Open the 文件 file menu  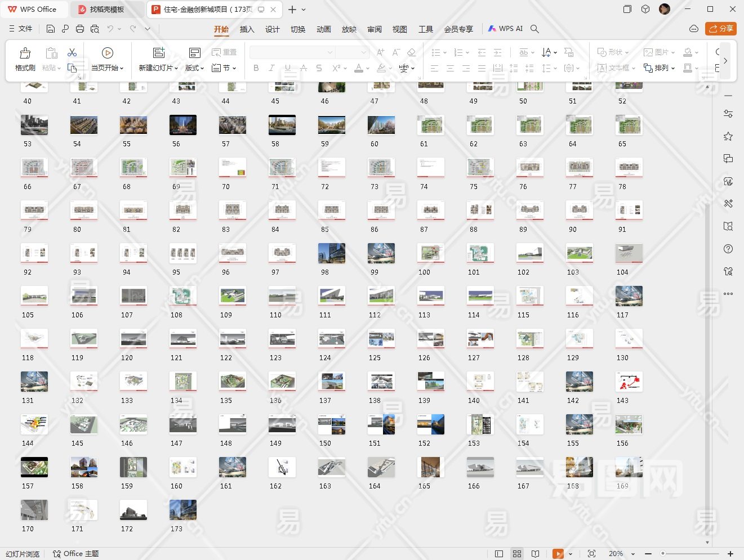pos(21,29)
